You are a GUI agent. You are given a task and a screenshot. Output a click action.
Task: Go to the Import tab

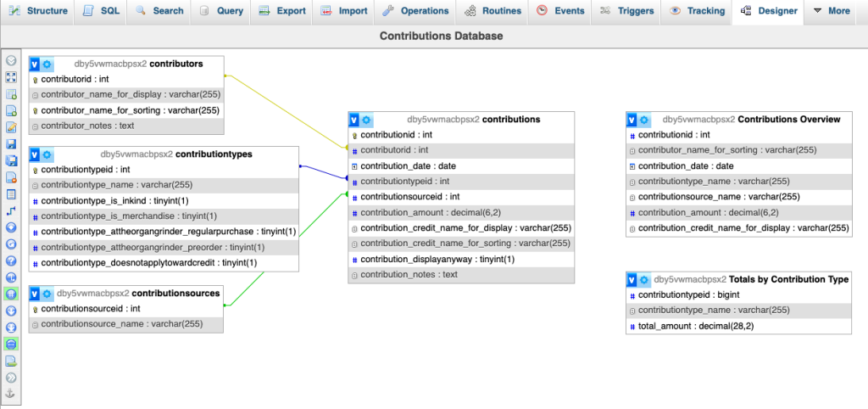coord(344,11)
